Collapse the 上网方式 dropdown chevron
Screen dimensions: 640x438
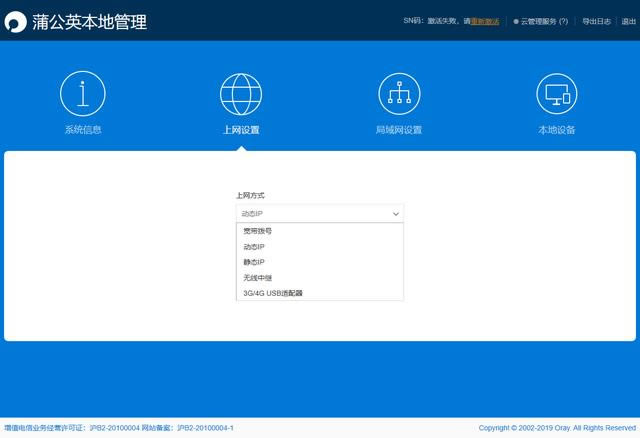(396, 214)
